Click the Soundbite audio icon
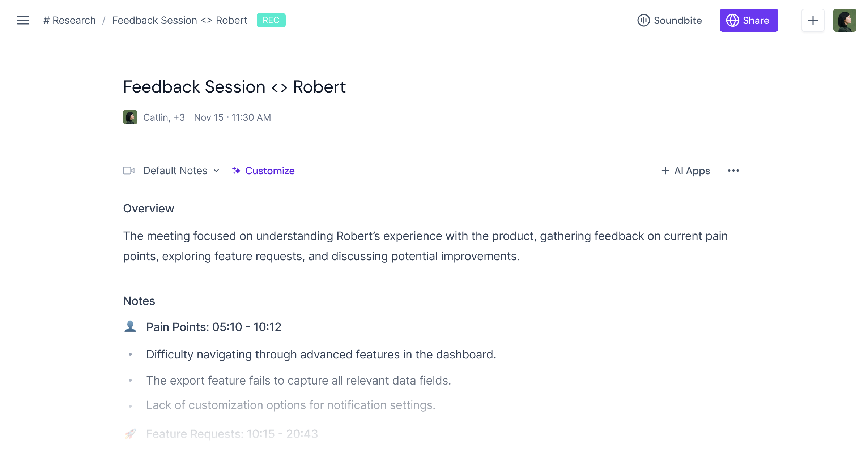Screen dimensions: 868x451 pos(644,20)
